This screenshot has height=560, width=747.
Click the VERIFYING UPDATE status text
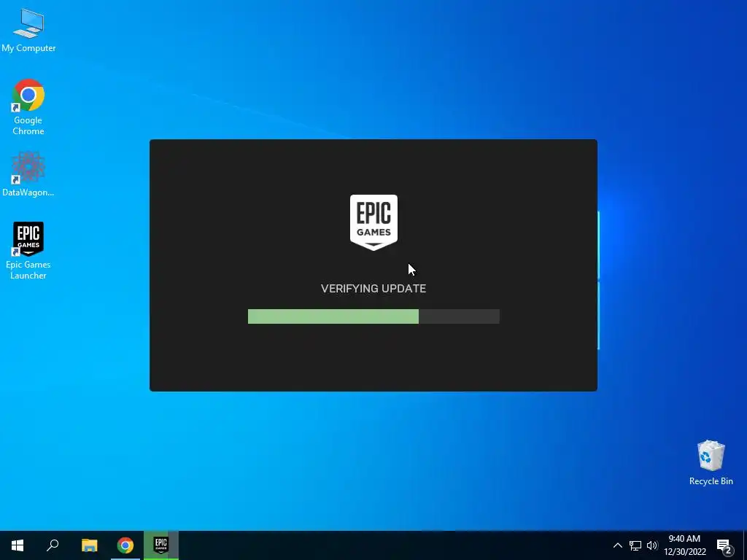[373, 289]
